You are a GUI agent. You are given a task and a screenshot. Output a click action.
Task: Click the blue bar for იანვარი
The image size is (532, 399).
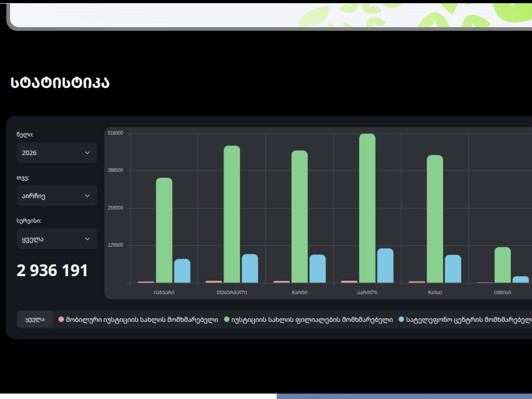coord(182,271)
